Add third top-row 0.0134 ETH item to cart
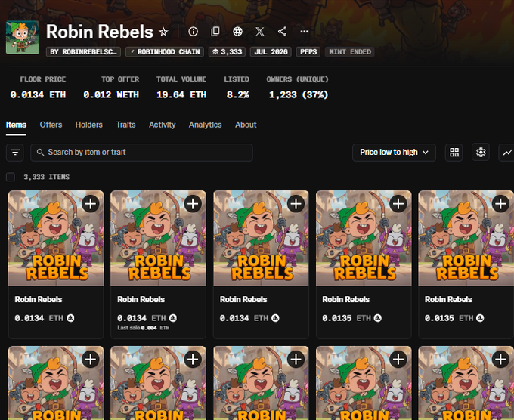The width and height of the screenshot is (514, 420). 296,204
